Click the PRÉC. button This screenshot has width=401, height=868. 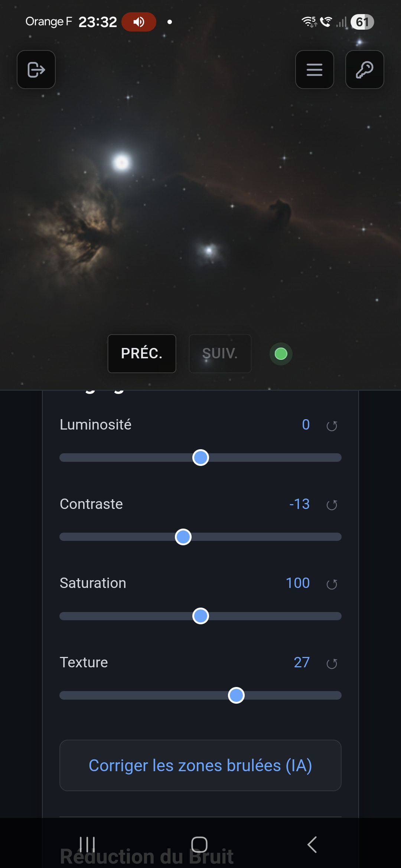pyautogui.click(x=141, y=354)
